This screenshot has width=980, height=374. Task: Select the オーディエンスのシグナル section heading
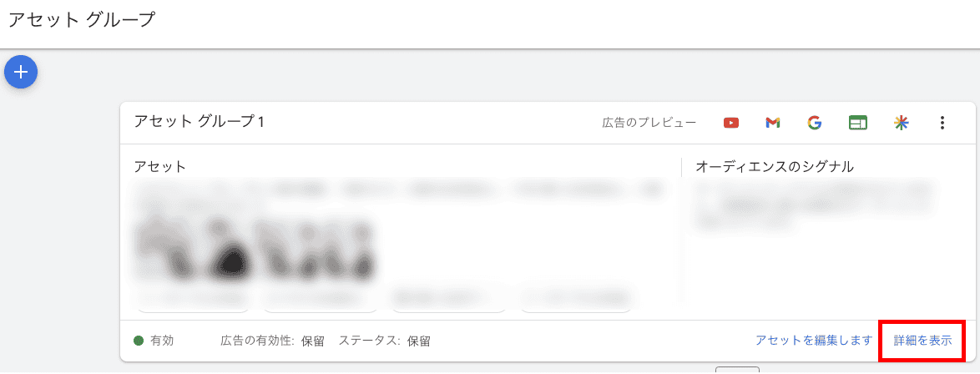click(x=775, y=167)
